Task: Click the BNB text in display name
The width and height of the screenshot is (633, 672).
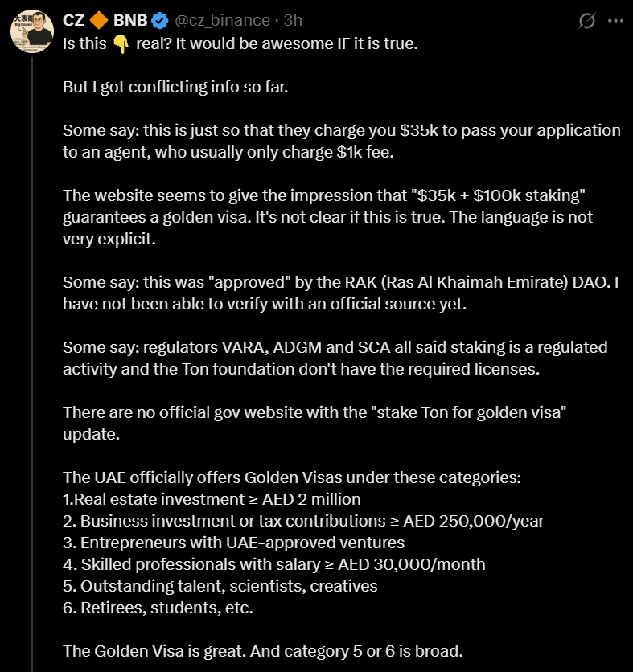Action: point(129,20)
